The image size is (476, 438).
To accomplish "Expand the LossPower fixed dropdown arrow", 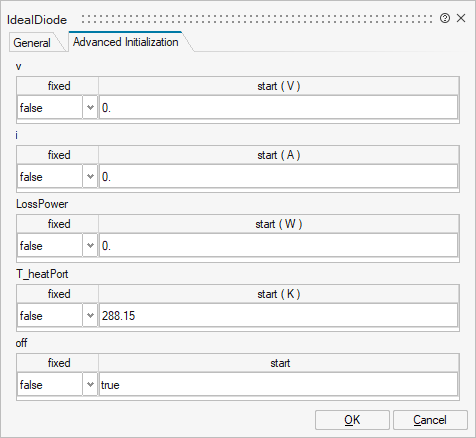I will pyautogui.click(x=90, y=246).
